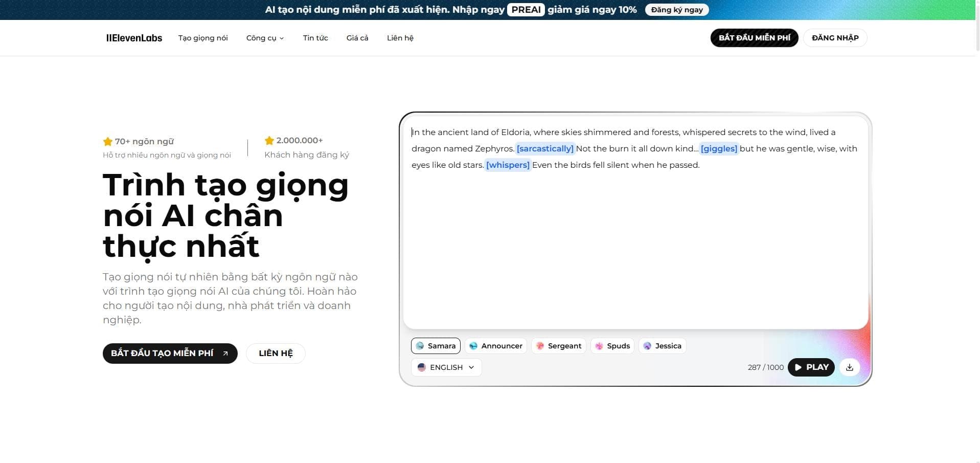Expand the Công cụ menu
This screenshot has height=463, width=980.
tap(264, 37)
